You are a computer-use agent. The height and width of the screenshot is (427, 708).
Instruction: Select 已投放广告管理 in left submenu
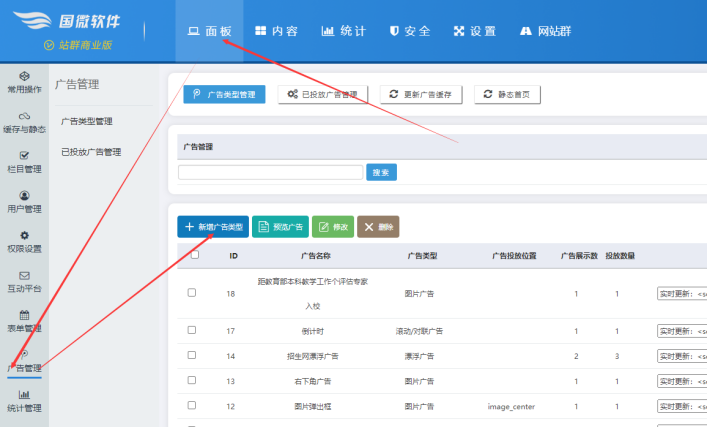pyautogui.click(x=91, y=152)
